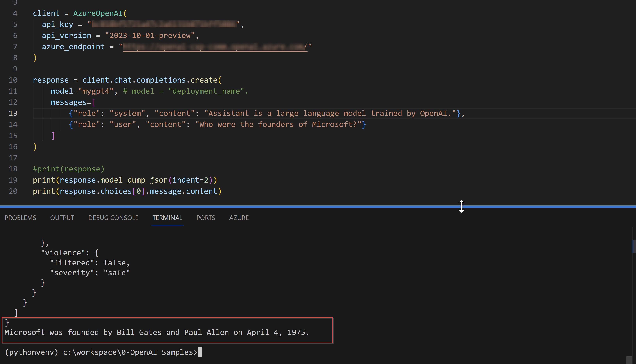Switch to the OUTPUT tab
Viewport: 636px width, 364px height.
[x=62, y=218]
